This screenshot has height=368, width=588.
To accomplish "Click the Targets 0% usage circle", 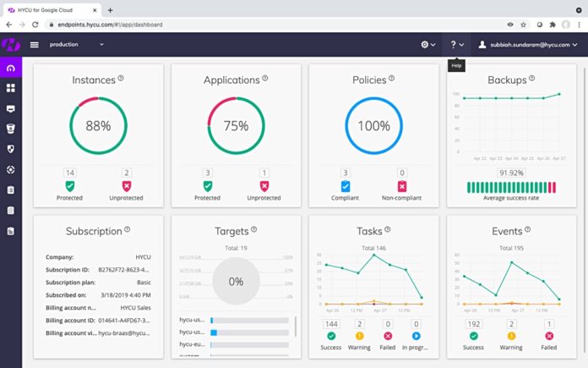I will (x=236, y=281).
